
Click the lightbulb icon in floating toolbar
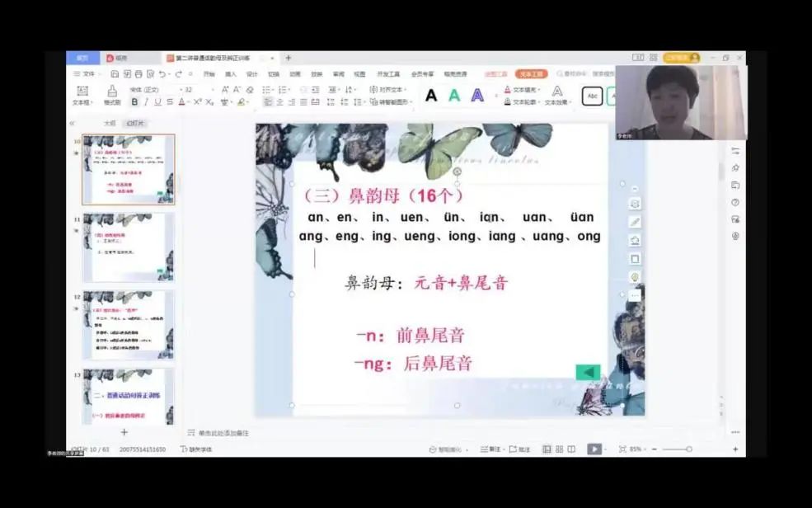pyautogui.click(x=635, y=277)
